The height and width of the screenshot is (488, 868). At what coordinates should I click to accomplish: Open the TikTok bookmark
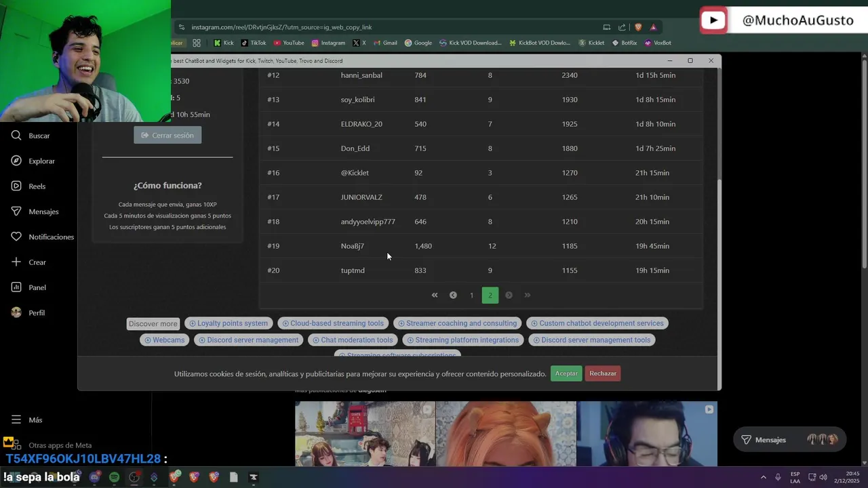coord(254,43)
